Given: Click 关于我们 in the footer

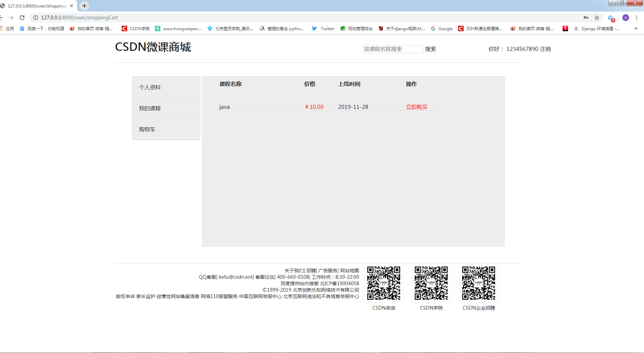Looking at the screenshot, I should [x=294, y=271].
